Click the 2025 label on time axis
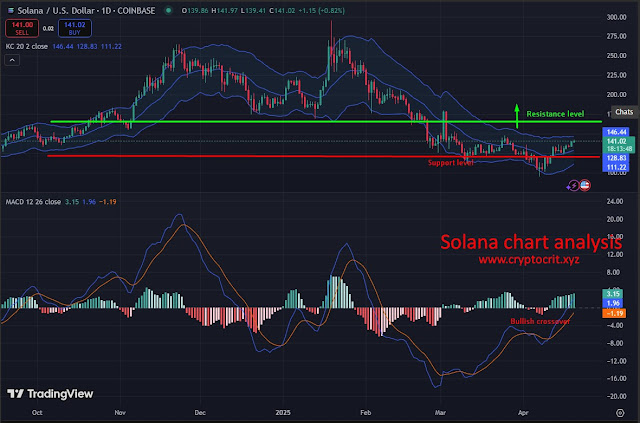 tap(283, 412)
